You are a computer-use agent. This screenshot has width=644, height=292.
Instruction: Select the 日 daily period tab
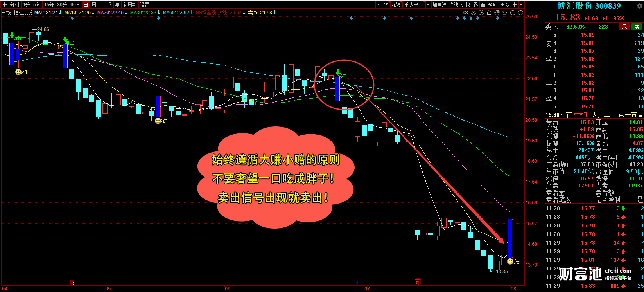click(x=86, y=5)
